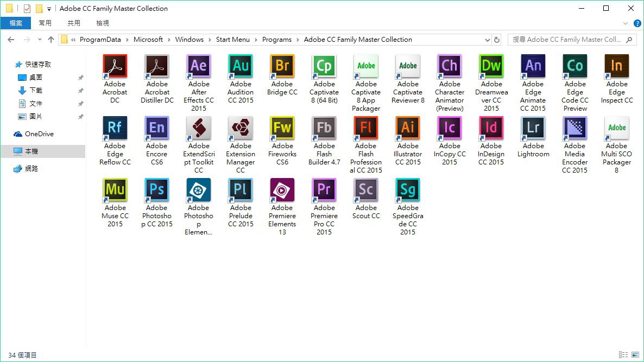The image size is (644, 362).
Task: Open the recent locations dropdown arrow
Action: [40, 40]
